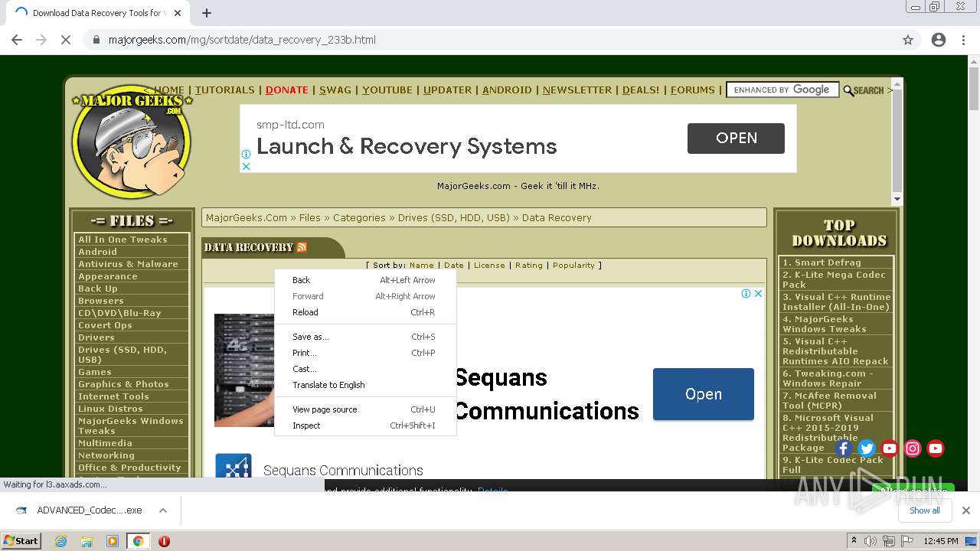Screen dimensions: 980x551
Task: Select Back in the context menu
Action: (365, 280)
